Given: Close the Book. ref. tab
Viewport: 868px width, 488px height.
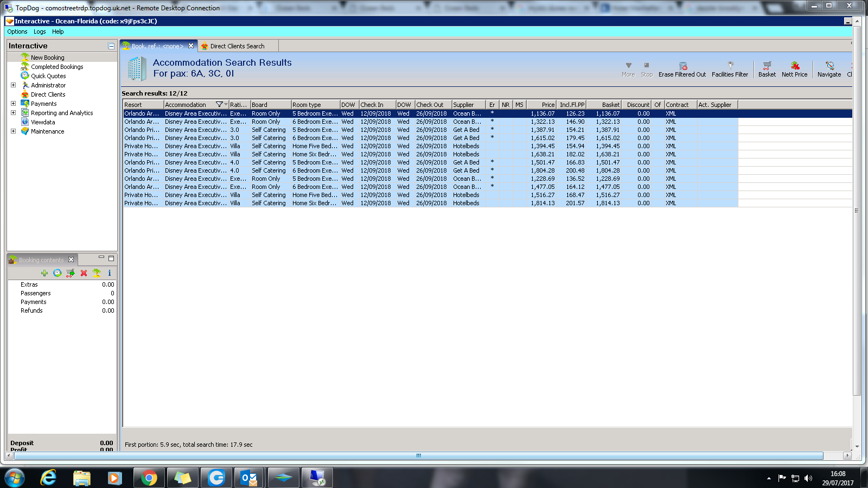Looking at the screenshot, I should (191, 46).
